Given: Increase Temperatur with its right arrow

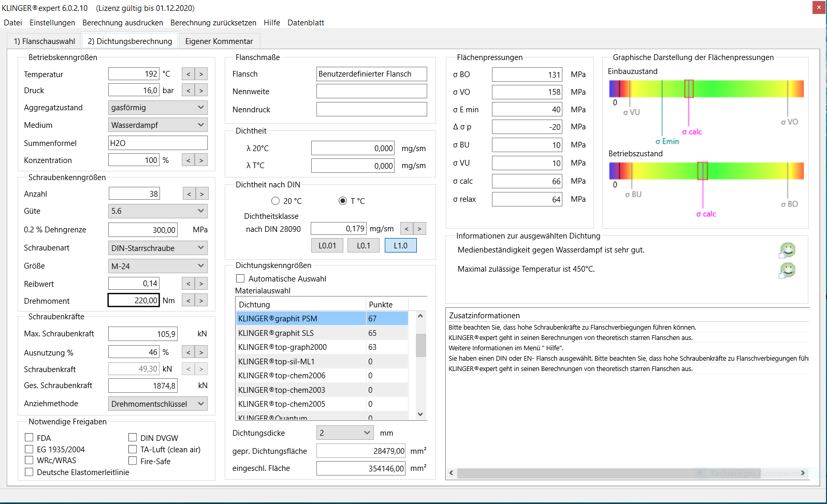Looking at the screenshot, I should 201,74.
